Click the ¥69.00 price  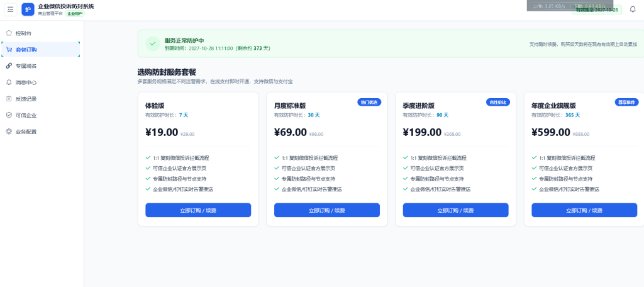291,132
